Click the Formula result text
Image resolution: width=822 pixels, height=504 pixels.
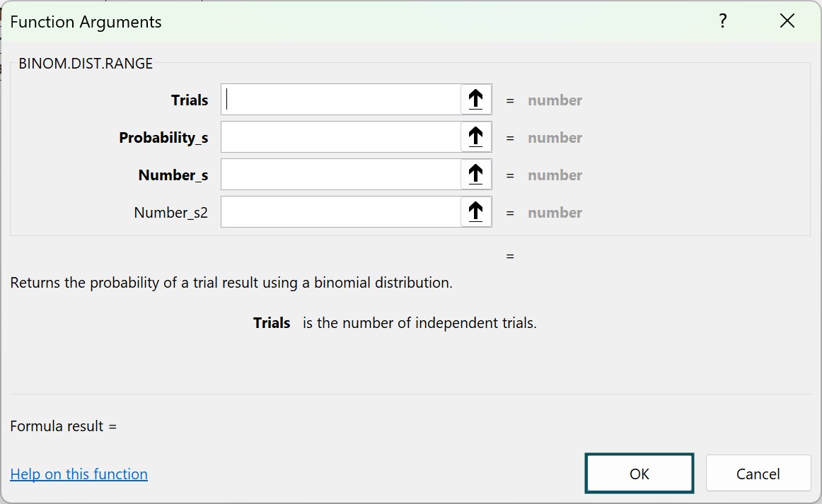coord(64,426)
